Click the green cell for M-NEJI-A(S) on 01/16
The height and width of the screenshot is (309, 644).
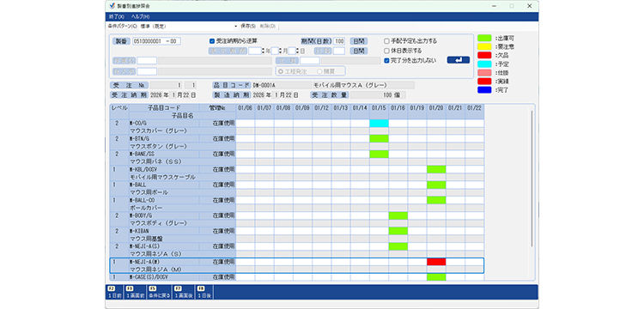[398, 246]
